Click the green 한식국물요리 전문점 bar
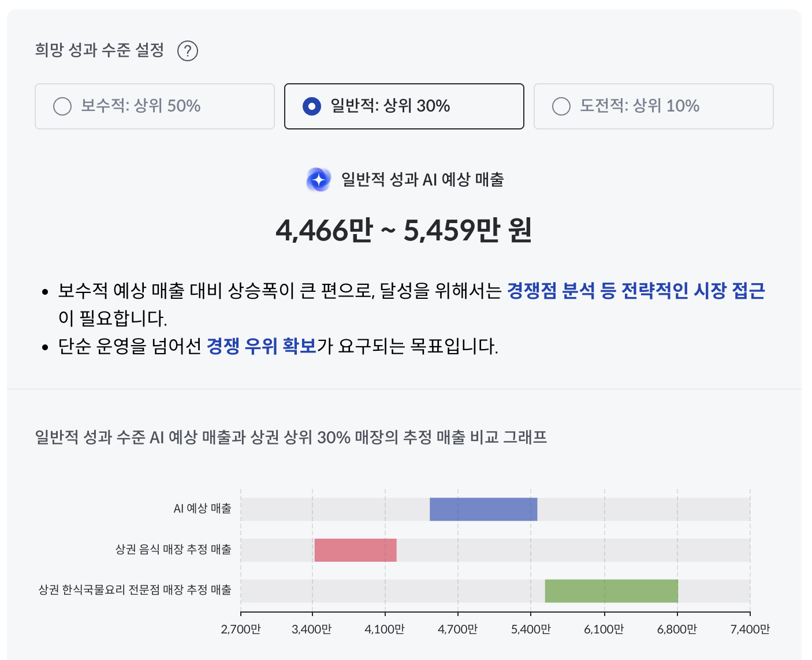This screenshot has height=660, width=812. (611, 591)
